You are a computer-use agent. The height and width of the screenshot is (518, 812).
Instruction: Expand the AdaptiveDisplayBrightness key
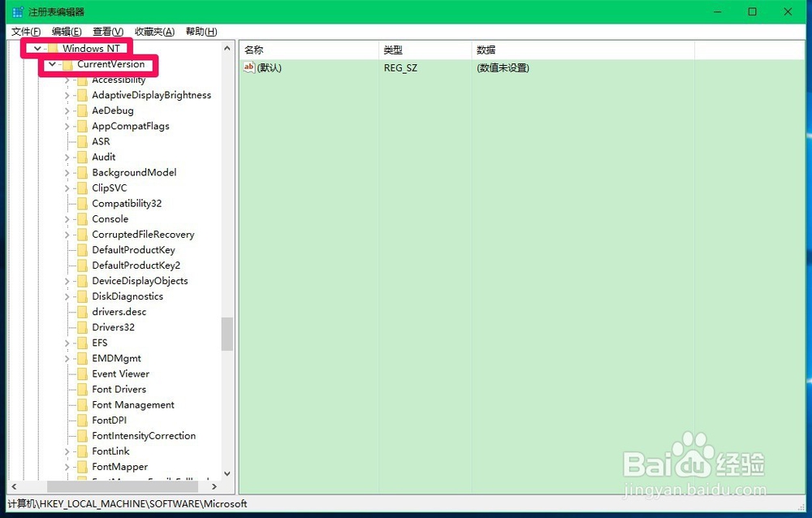click(67, 95)
